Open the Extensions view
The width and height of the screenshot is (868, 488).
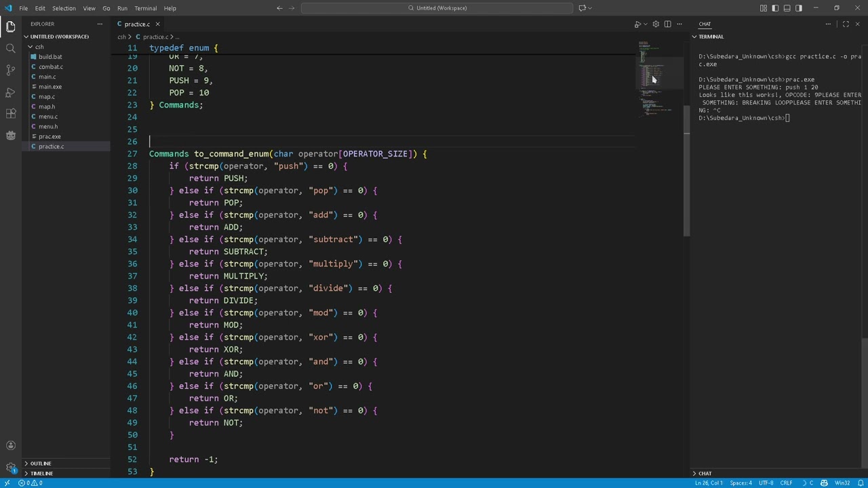[x=10, y=114]
